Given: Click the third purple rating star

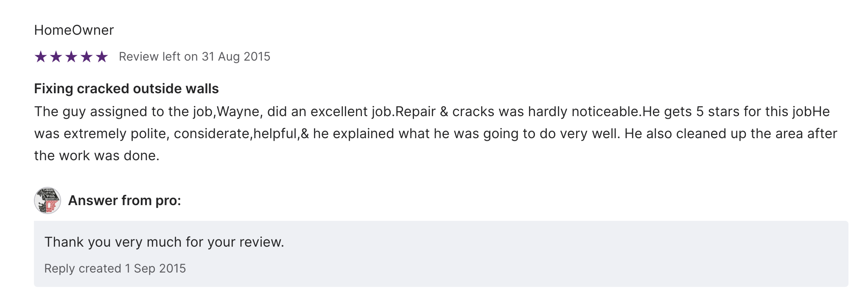Looking at the screenshot, I should [71, 56].
